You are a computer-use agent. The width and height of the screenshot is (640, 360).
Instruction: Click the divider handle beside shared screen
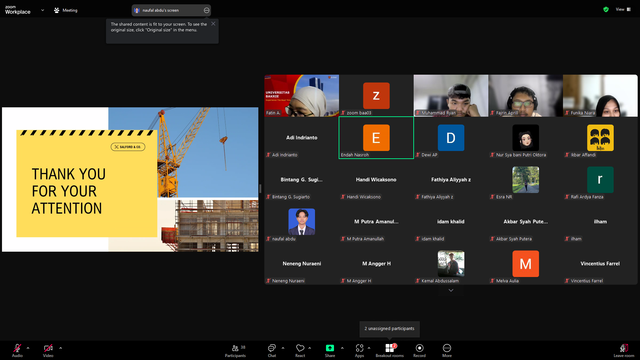[x=260, y=189]
